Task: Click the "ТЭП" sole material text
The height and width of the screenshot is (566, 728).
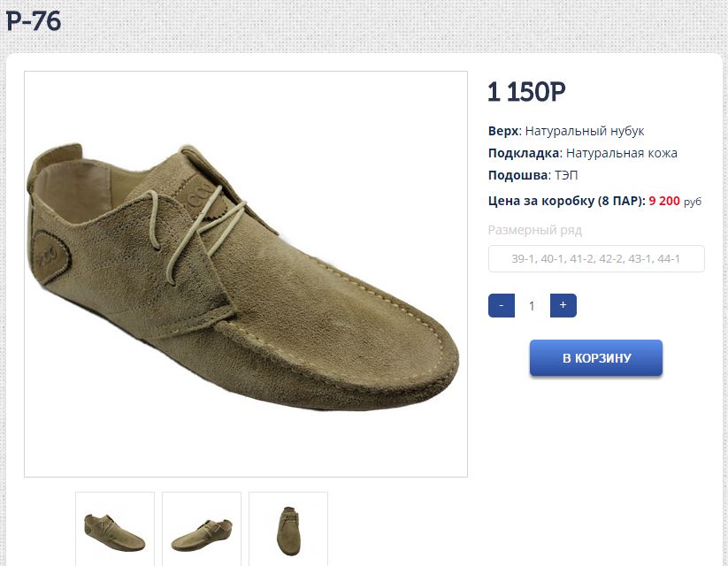Action: [x=566, y=175]
